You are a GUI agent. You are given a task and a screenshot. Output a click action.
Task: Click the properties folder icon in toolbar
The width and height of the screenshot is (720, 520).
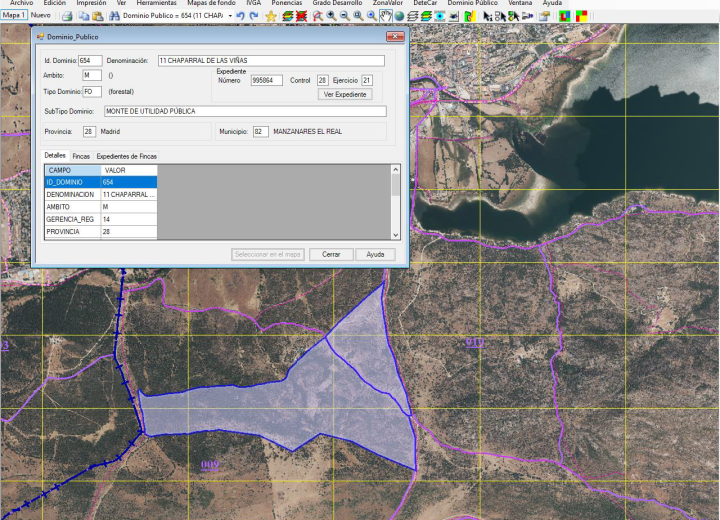[545, 17]
